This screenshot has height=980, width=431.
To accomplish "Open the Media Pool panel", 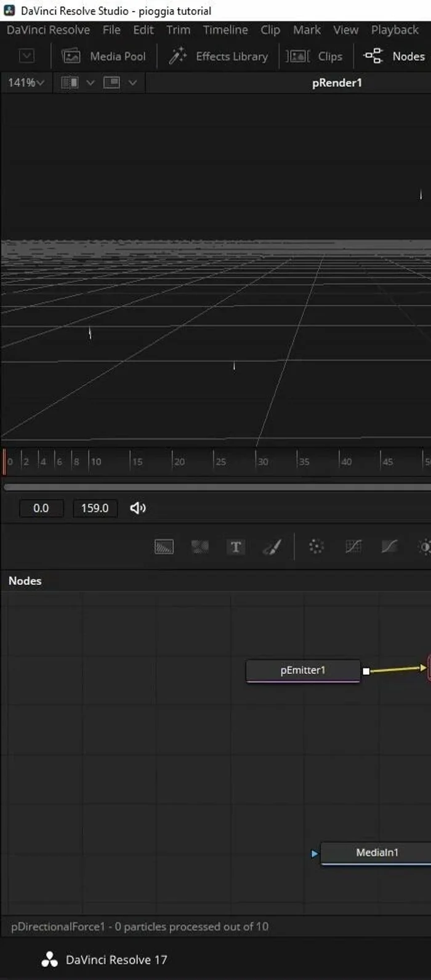I will pos(103,56).
